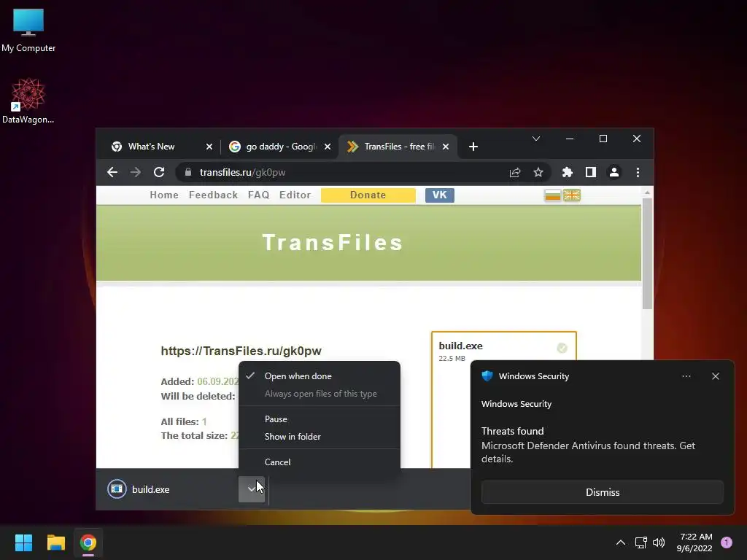Open network status tray icon
This screenshot has width=747, height=560.
pyautogui.click(x=640, y=542)
